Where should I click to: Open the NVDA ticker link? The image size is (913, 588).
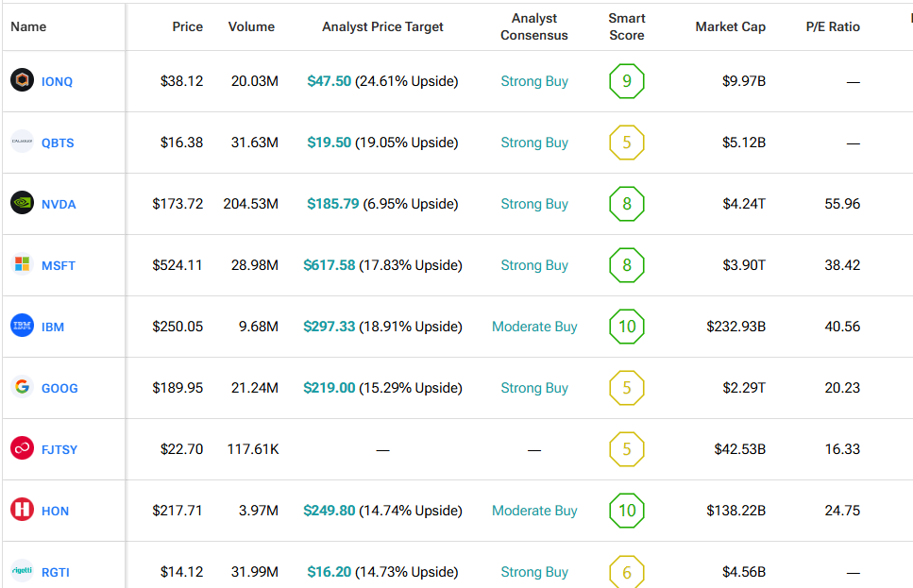tap(59, 205)
